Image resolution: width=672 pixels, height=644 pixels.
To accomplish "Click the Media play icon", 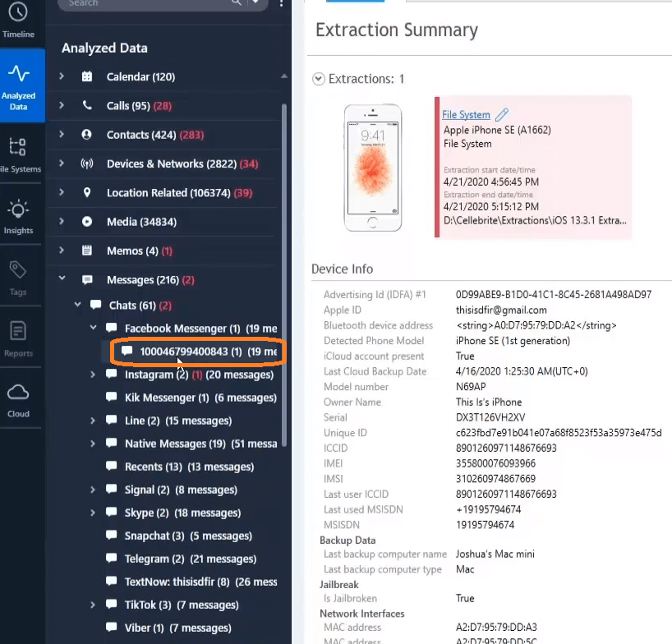I will coord(87,222).
